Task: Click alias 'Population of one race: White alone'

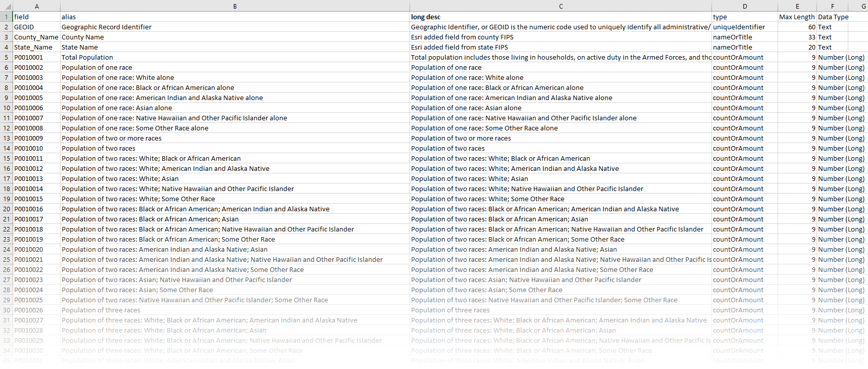Action: (x=235, y=77)
